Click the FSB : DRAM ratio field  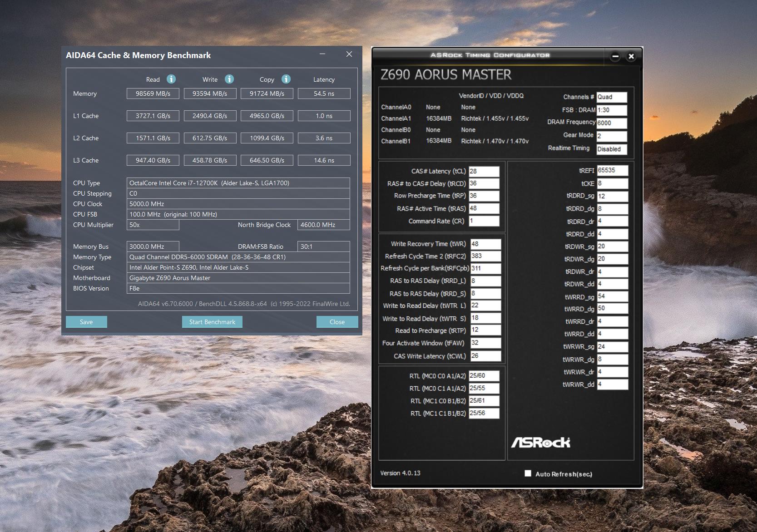tap(612, 110)
